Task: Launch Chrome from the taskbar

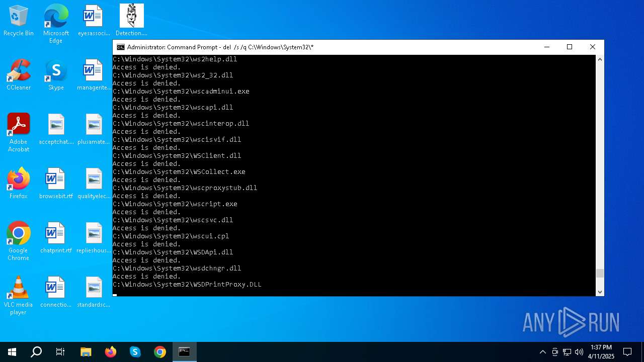Action: click(160, 352)
